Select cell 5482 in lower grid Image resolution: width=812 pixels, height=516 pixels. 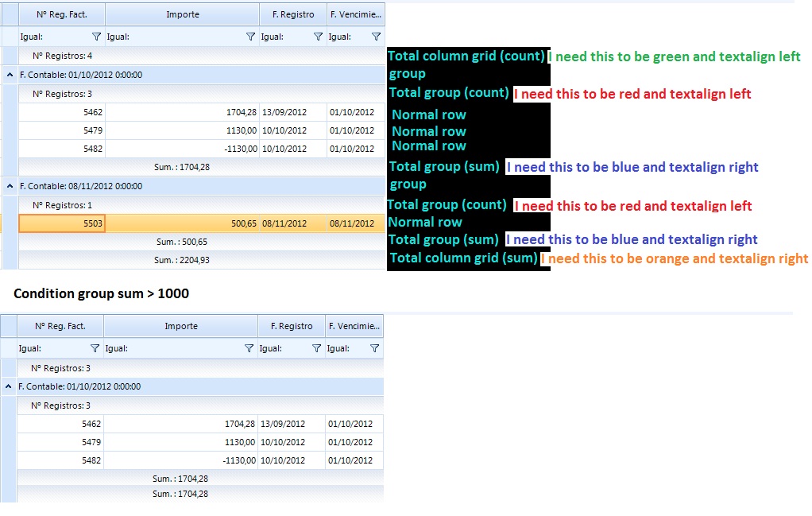tap(60, 460)
